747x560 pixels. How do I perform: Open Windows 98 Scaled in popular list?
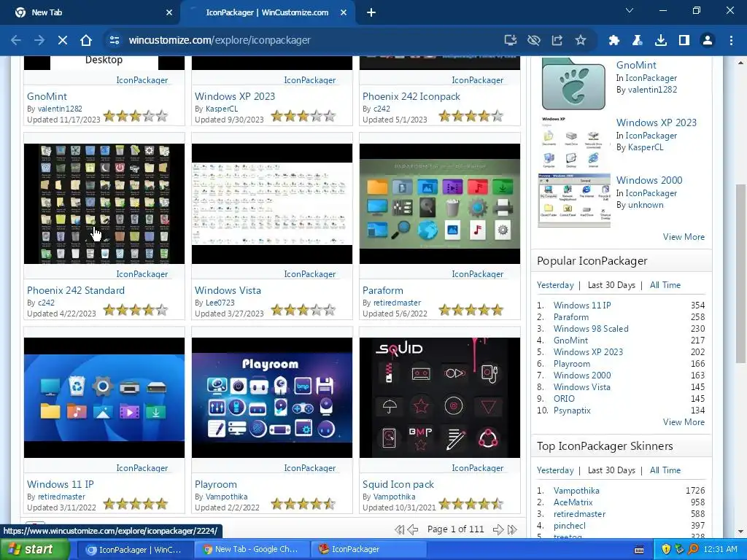[x=591, y=329]
